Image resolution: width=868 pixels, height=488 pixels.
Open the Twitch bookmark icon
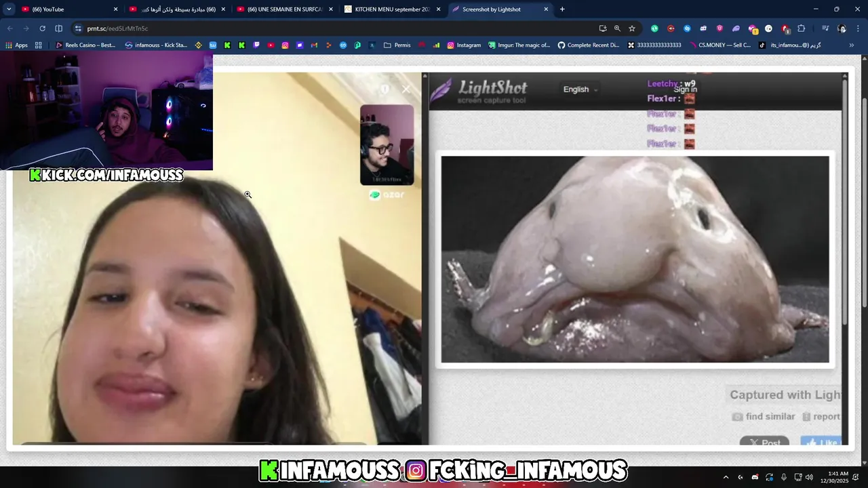[x=256, y=45]
